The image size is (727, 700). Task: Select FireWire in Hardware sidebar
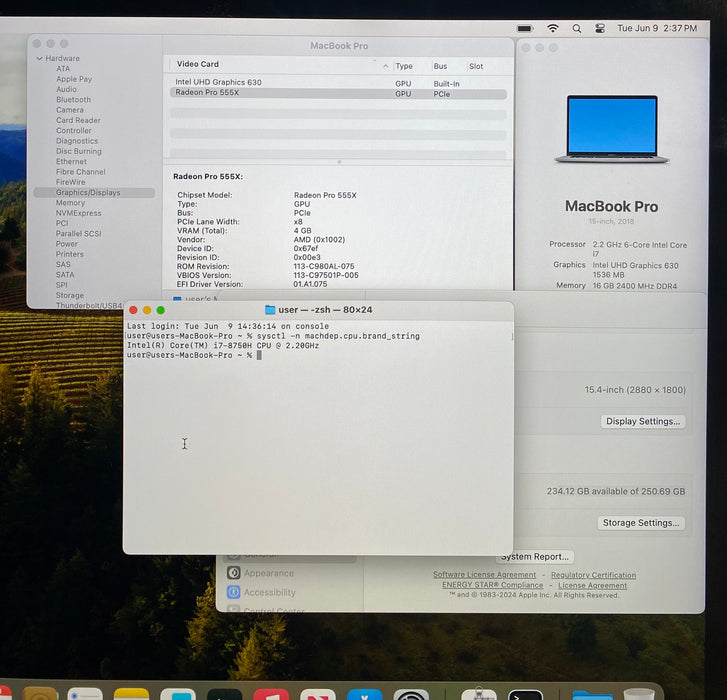click(x=70, y=182)
